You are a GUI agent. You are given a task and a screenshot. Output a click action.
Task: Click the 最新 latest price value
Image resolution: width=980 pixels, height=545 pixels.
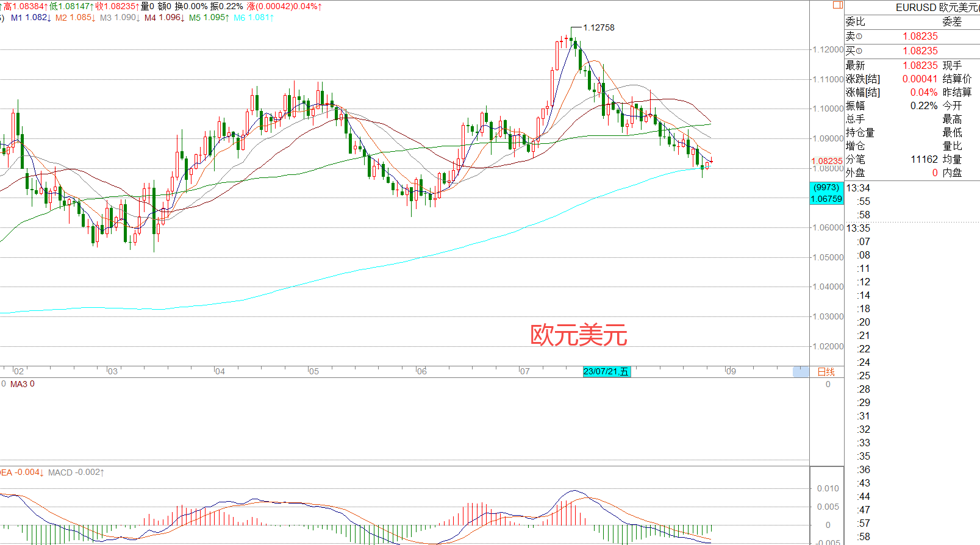[920, 65]
